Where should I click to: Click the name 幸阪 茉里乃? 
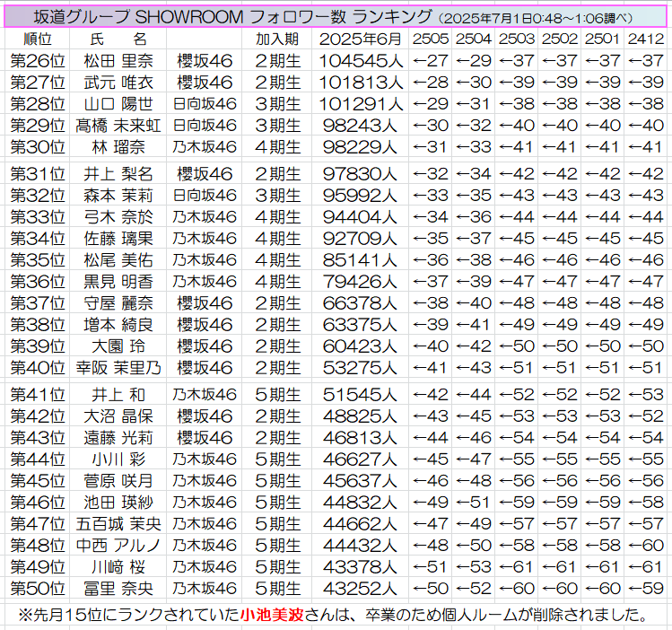coord(118,368)
